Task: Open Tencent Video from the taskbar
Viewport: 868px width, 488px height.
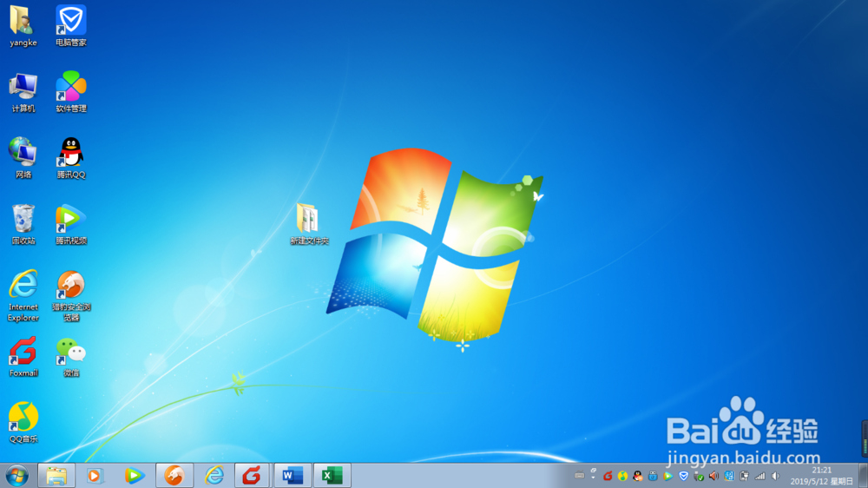Action: [134, 476]
